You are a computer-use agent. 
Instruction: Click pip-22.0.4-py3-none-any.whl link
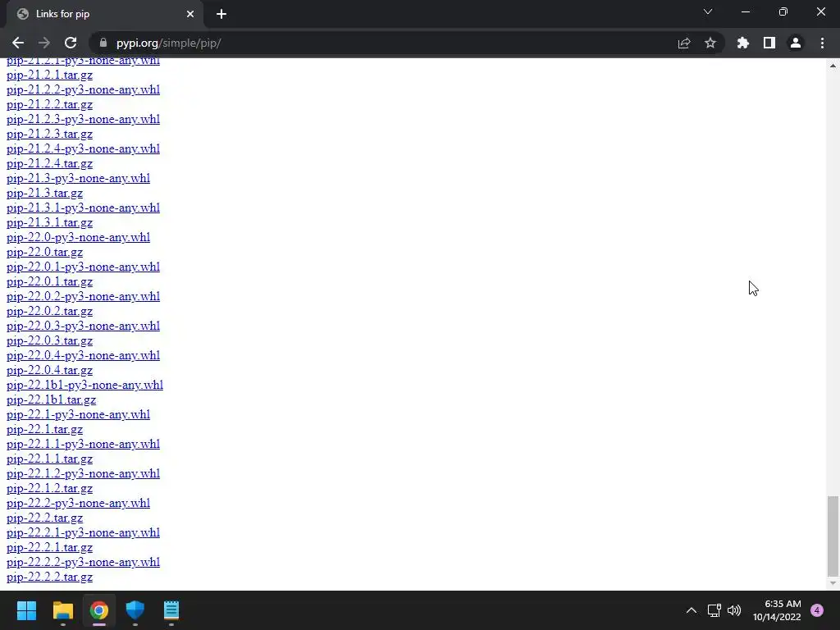83,355
